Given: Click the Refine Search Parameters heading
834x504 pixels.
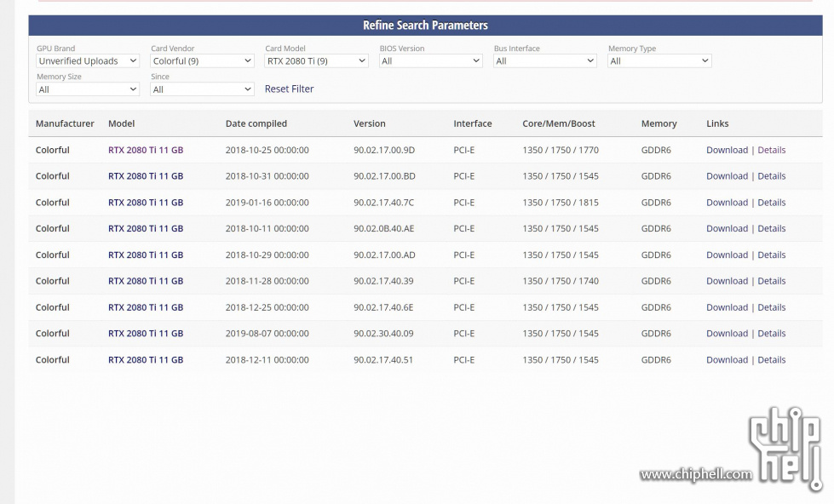Looking at the screenshot, I should 425,25.
